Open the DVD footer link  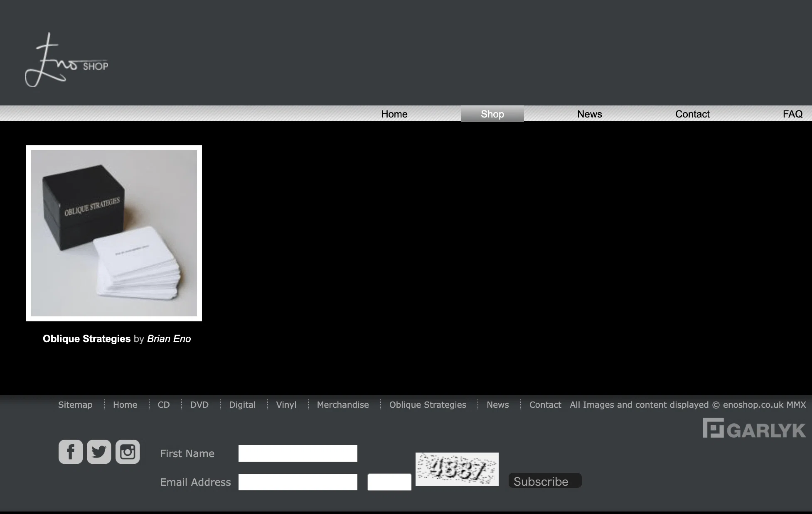tap(199, 405)
